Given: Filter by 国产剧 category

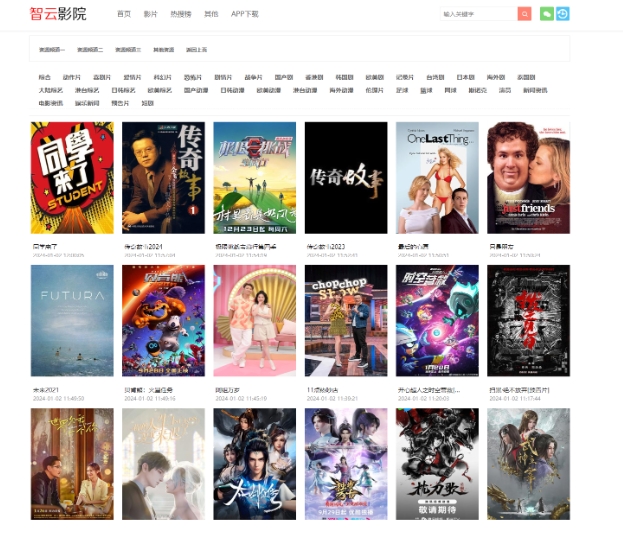Looking at the screenshot, I should pyautogui.click(x=284, y=77).
